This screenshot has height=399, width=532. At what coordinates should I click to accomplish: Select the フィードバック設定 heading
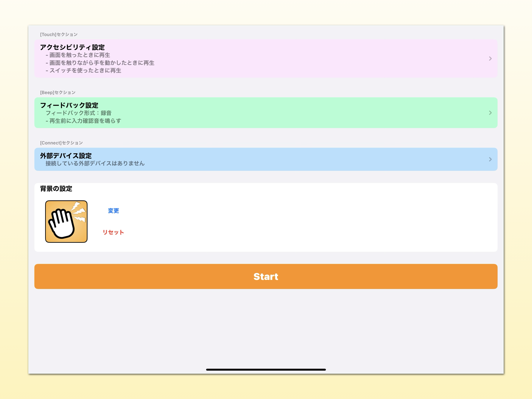[69, 105]
